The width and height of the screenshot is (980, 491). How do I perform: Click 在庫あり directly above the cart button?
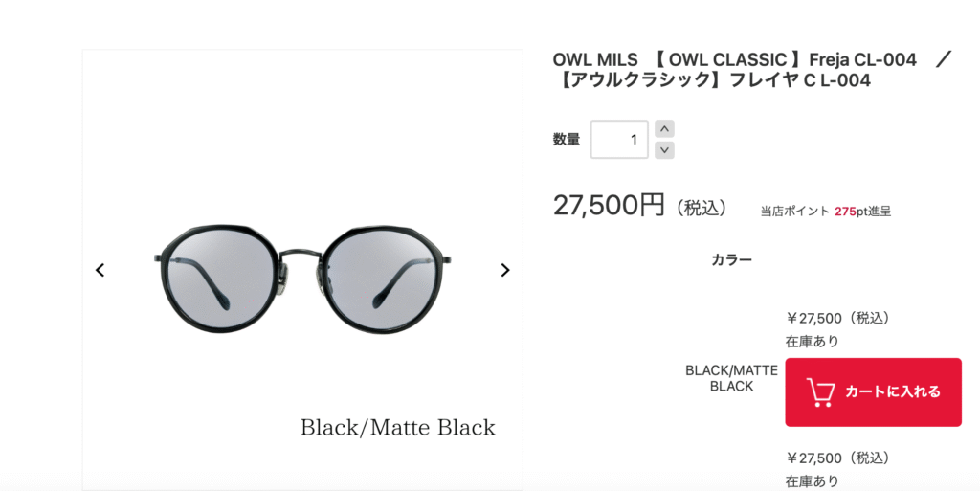812,341
